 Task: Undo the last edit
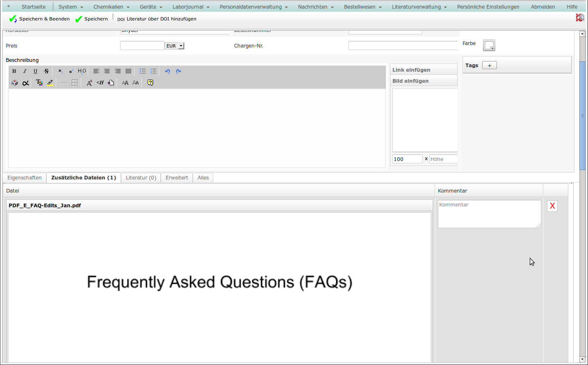pos(167,71)
